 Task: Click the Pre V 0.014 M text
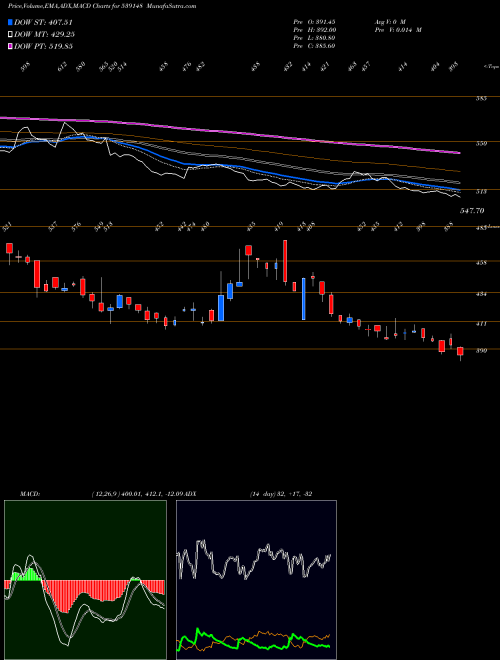point(398,30)
